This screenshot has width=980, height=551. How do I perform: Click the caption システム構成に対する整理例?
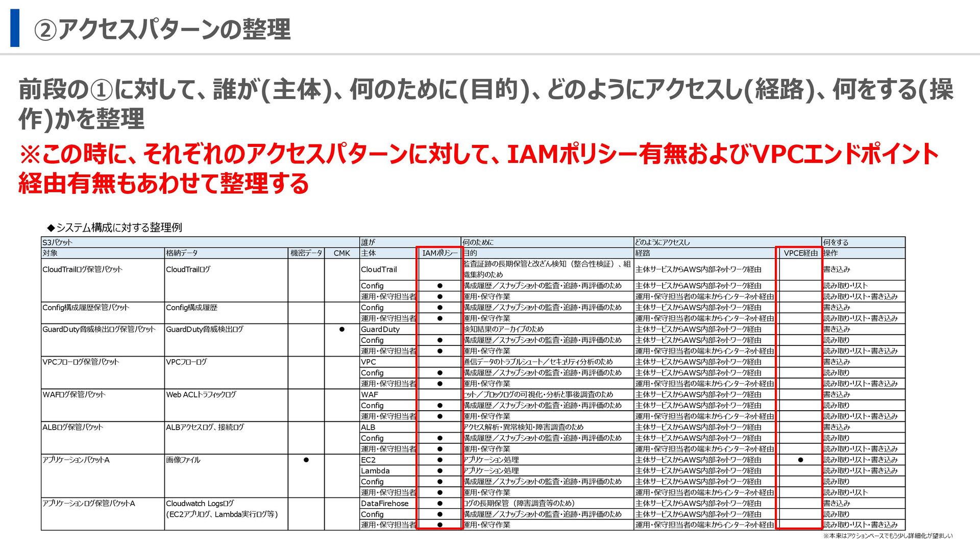pos(114,228)
